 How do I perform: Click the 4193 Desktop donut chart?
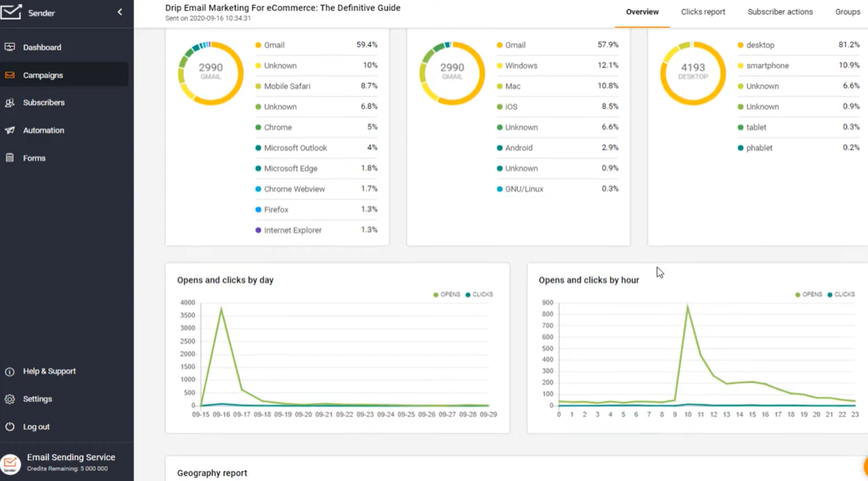coord(693,72)
